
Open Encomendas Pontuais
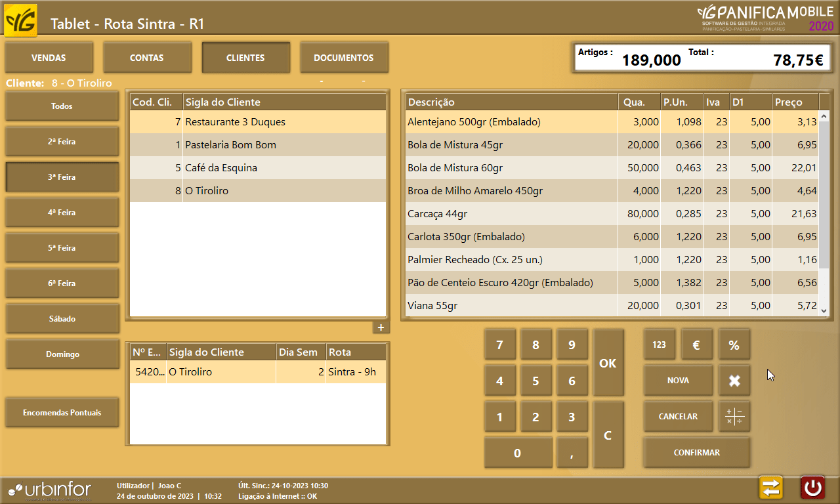(x=62, y=413)
